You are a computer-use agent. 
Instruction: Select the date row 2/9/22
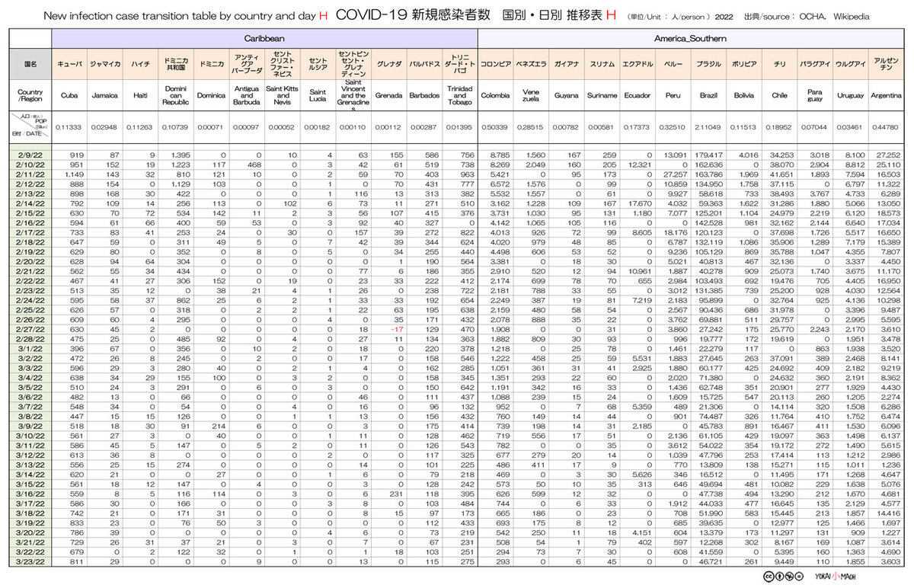(x=31, y=155)
